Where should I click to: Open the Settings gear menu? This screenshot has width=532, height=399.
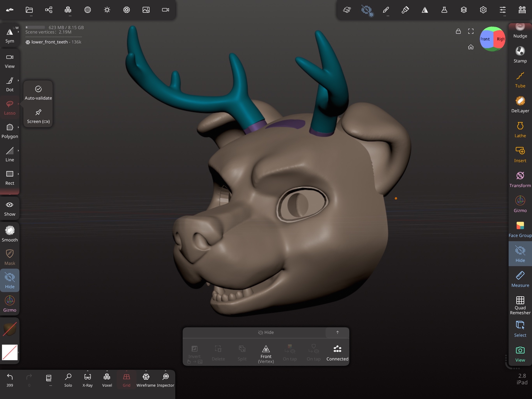click(x=483, y=10)
